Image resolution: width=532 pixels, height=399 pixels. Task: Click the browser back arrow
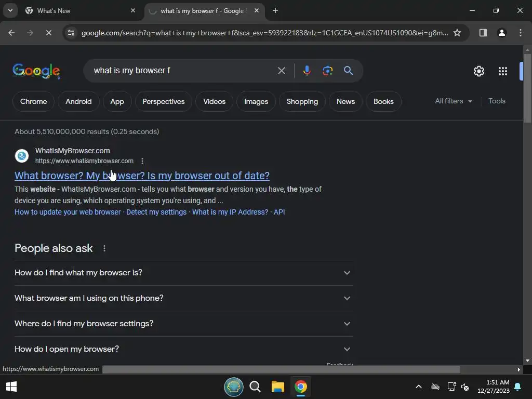[11, 33]
